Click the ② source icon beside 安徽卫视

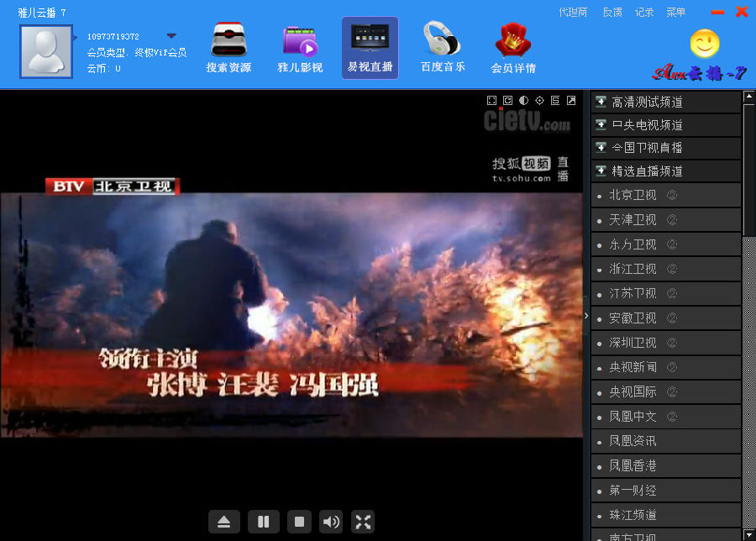click(672, 318)
